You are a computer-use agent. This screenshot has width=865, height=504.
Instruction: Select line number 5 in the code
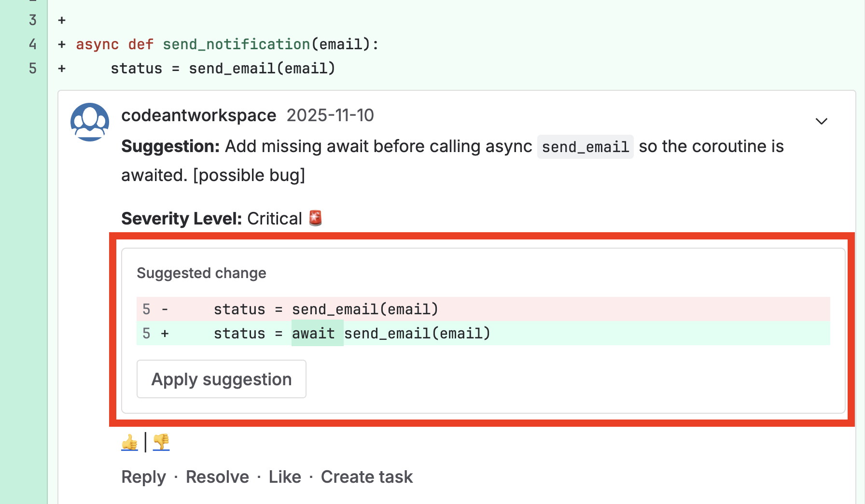(x=33, y=68)
